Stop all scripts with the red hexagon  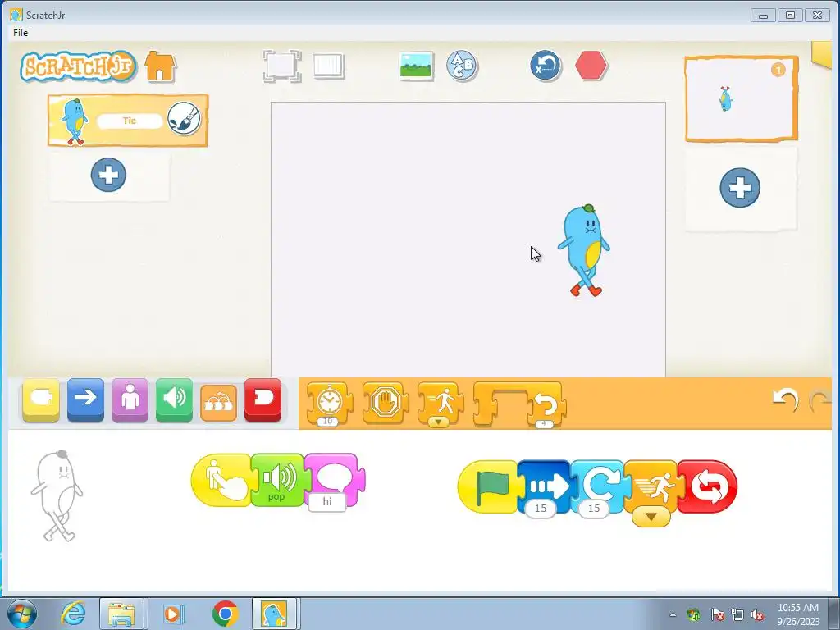591,66
